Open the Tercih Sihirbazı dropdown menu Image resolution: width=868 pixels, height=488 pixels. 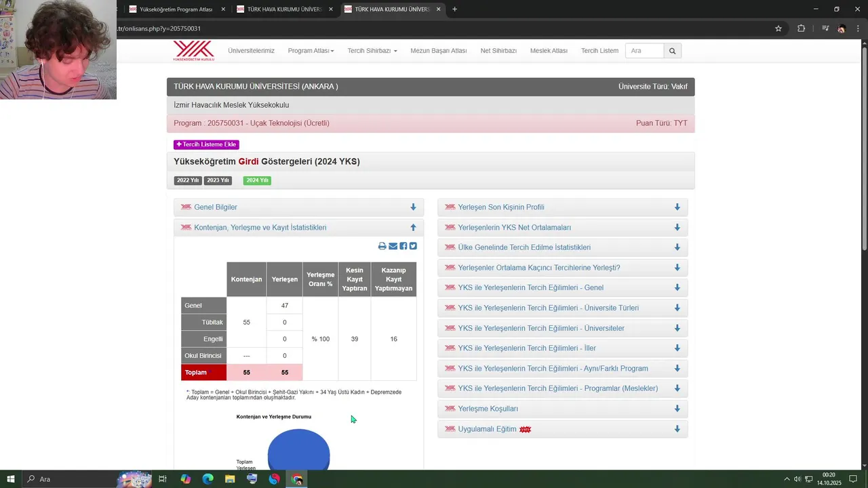pyautogui.click(x=372, y=51)
